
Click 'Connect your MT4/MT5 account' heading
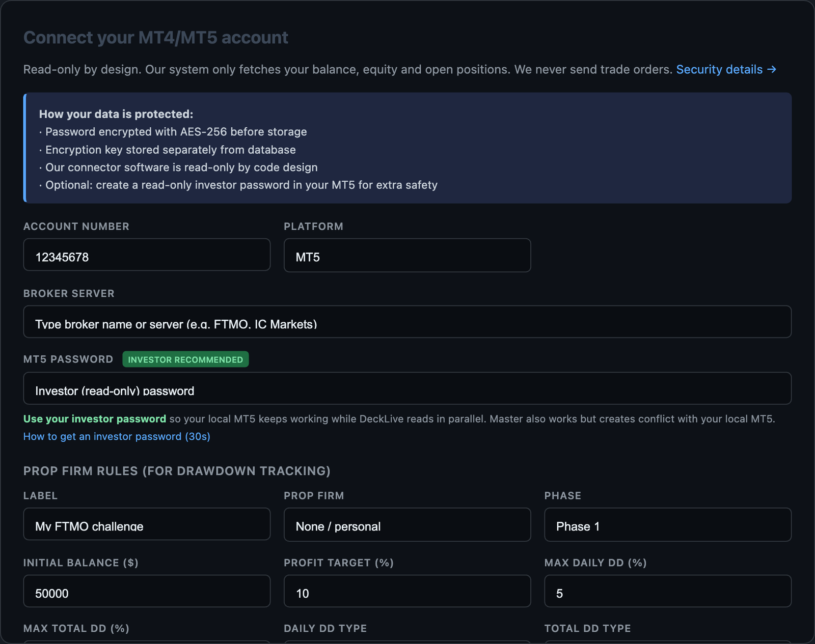[x=156, y=38]
